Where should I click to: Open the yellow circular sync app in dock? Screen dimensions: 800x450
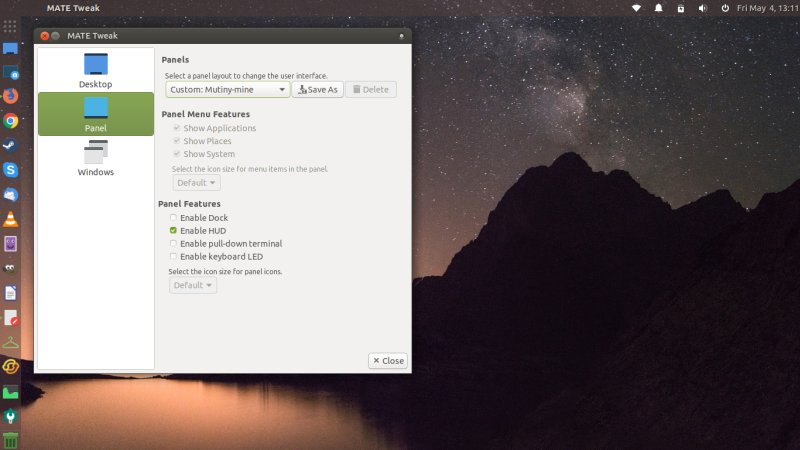click(10, 366)
